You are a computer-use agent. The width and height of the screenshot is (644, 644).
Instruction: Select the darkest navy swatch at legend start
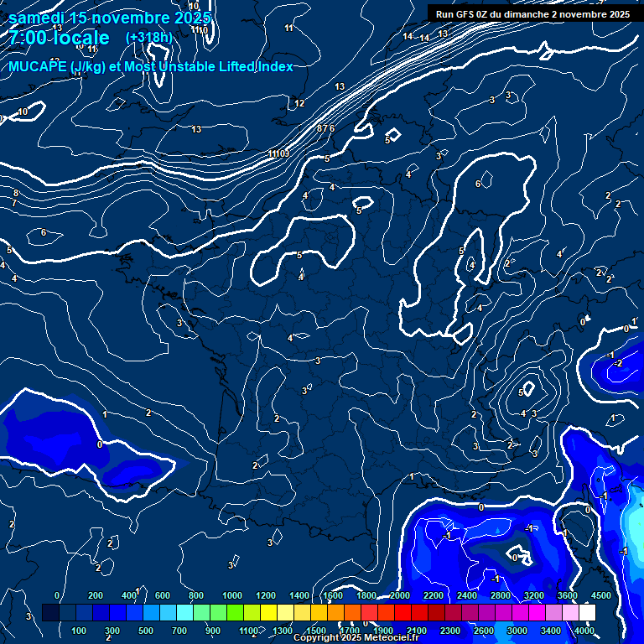pos(50,612)
